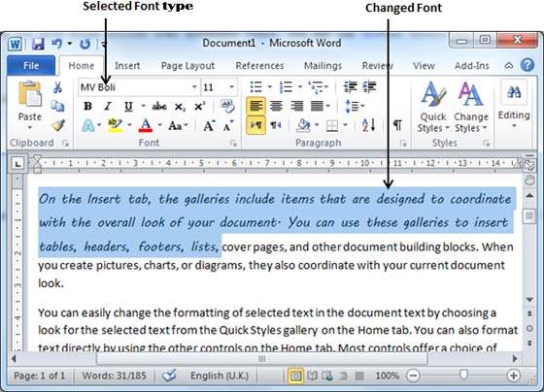Toggle Bold formatting

[x=87, y=106]
